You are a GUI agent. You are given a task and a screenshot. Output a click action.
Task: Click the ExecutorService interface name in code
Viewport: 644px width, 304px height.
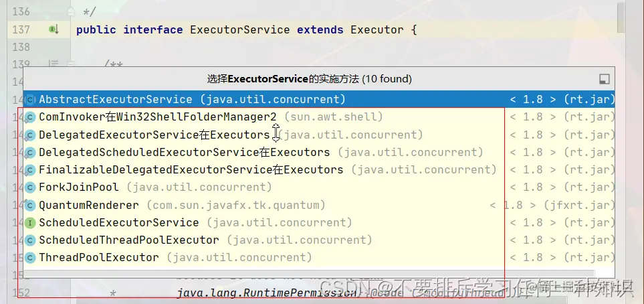click(x=240, y=30)
